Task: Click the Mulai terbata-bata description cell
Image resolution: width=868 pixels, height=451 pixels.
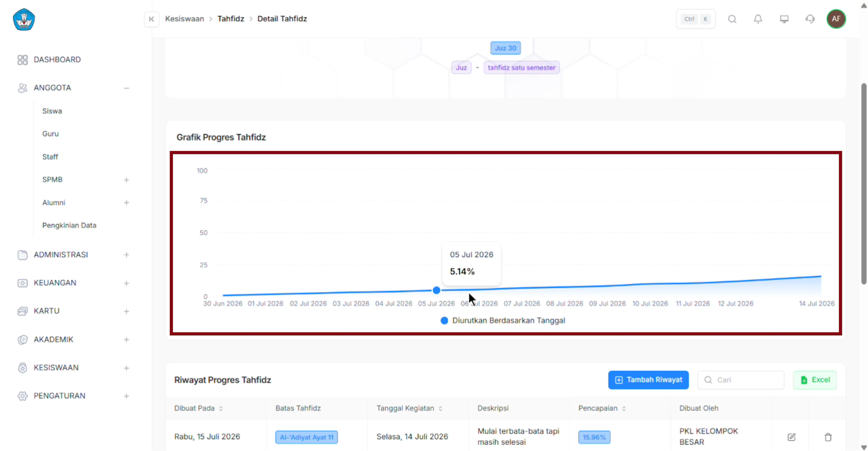Action: (518, 437)
